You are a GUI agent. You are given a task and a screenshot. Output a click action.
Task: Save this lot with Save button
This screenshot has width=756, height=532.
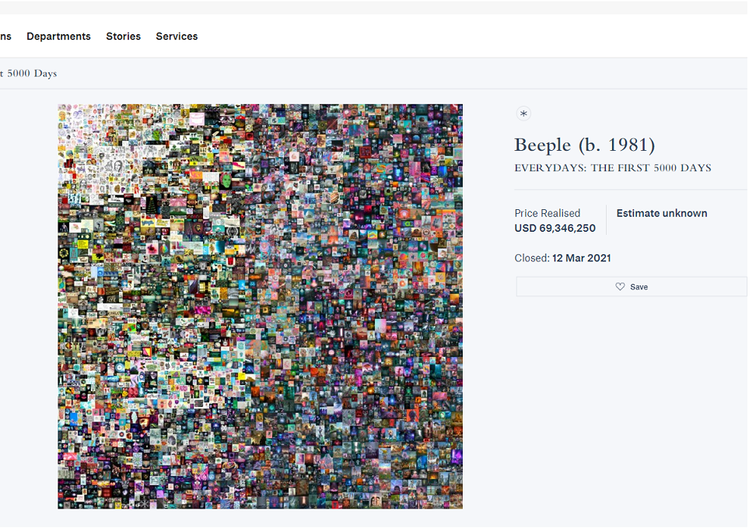point(632,286)
